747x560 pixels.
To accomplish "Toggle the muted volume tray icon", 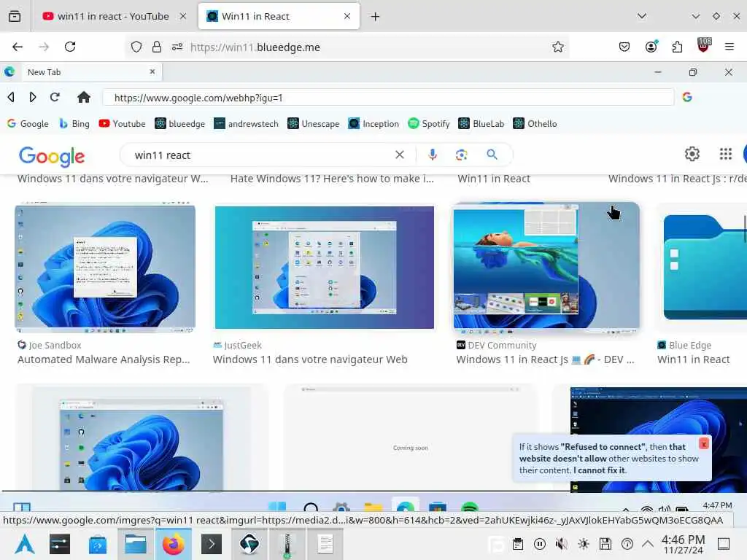I will pos(561,544).
